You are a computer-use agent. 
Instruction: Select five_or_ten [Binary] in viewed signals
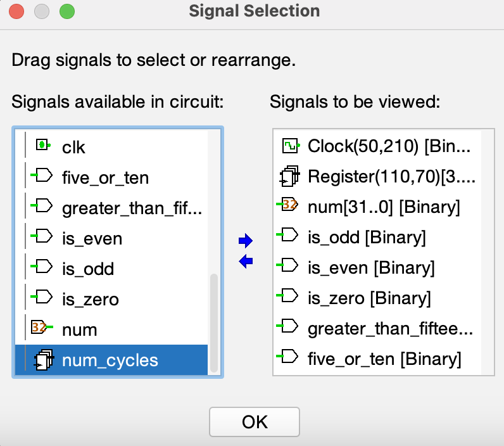point(384,359)
